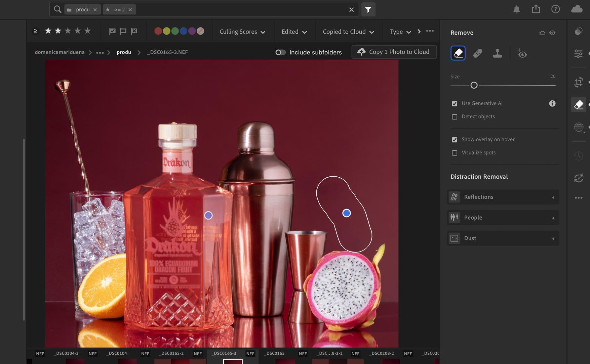Image resolution: width=590 pixels, height=364 pixels.
Task: Open Culling Scores dropdown
Action: tap(242, 32)
